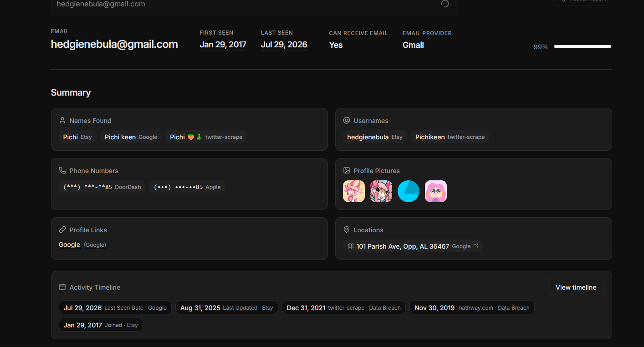This screenshot has height=347, width=644.
Task: Open the external link icon on the address chip
Action: point(476,246)
